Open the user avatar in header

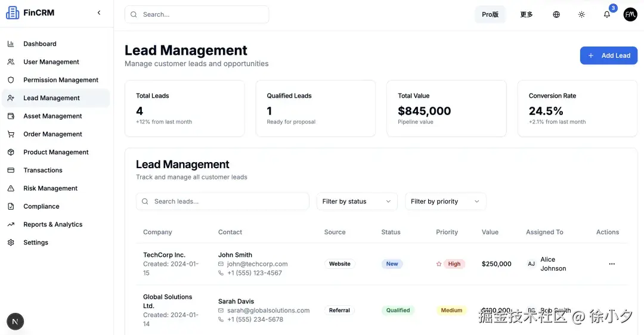(630, 14)
